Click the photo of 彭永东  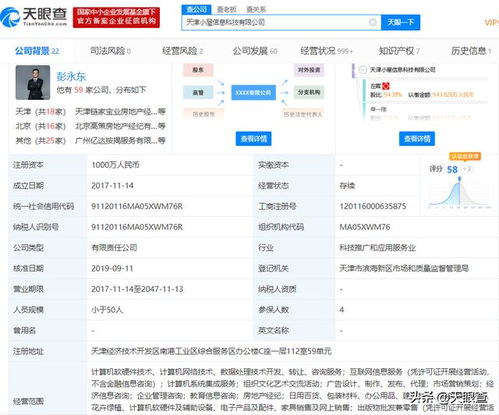33,82
